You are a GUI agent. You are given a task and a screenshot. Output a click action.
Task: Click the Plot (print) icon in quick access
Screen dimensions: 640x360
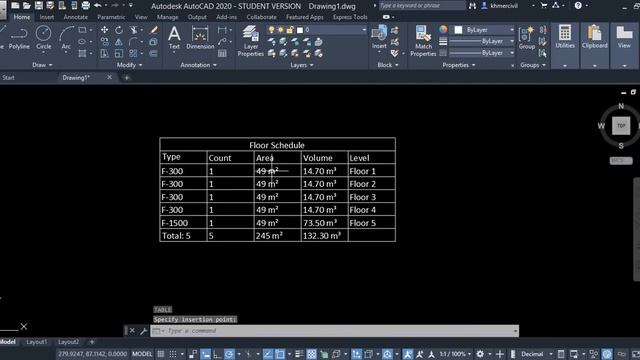tap(86, 6)
